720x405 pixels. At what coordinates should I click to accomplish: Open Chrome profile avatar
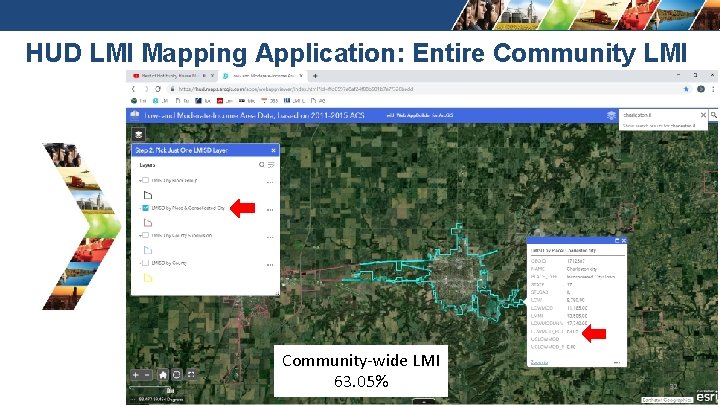(x=701, y=89)
